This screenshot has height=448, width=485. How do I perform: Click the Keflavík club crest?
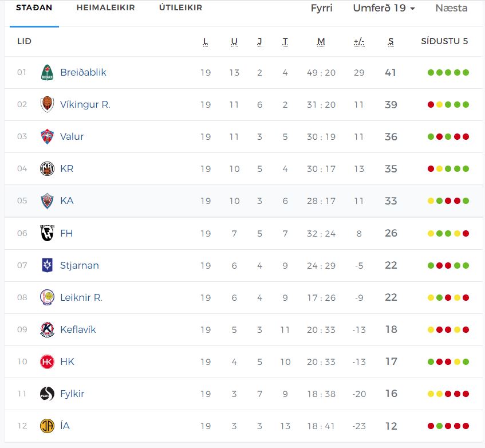coord(47,330)
